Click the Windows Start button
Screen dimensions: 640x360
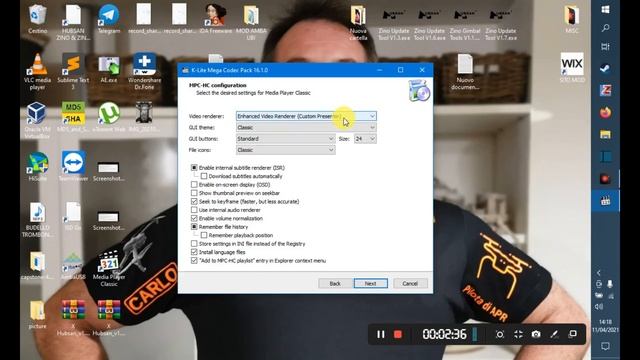[605, 10]
